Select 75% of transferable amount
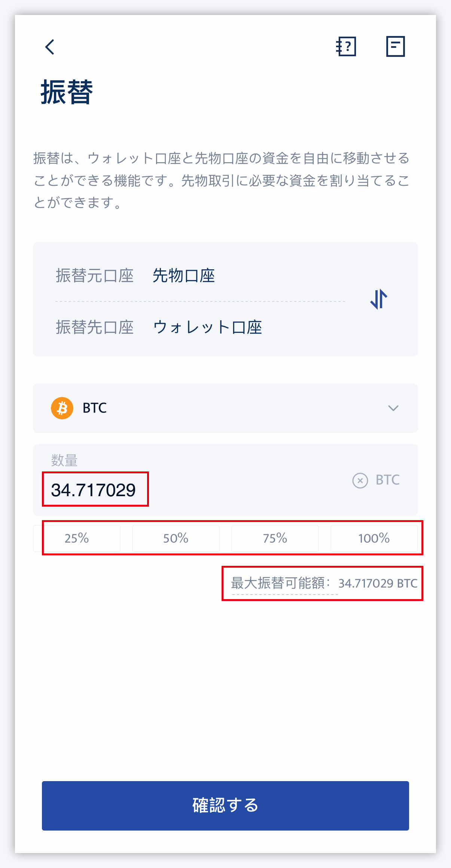The height and width of the screenshot is (868, 451). (x=275, y=538)
